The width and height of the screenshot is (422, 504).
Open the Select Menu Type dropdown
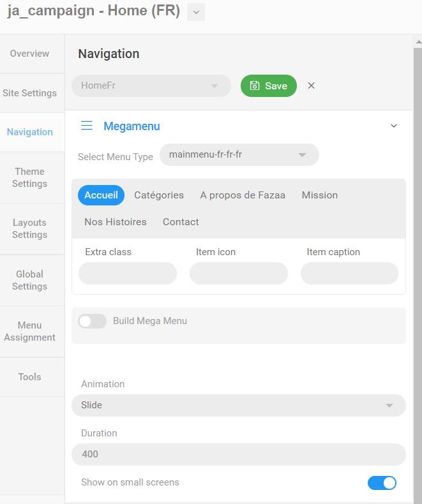[x=239, y=155]
